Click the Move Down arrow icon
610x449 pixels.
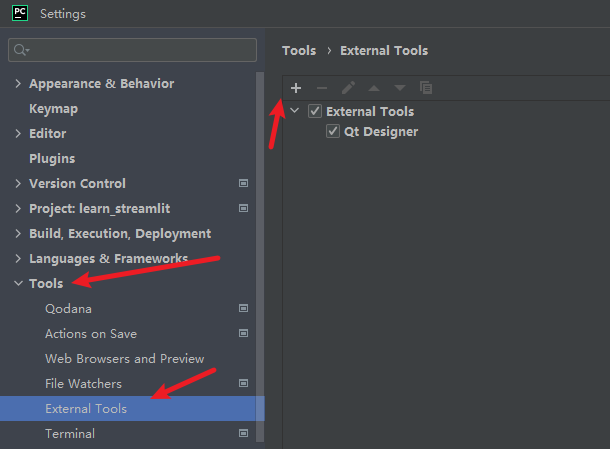tap(400, 88)
